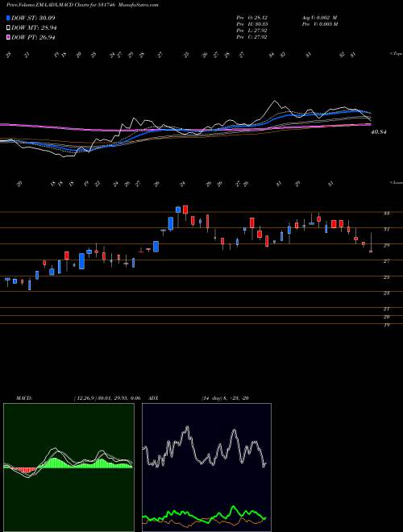The width and height of the screenshot is (403, 532).
Task: Click the 23 price axis label
Action: pos(386,293)
